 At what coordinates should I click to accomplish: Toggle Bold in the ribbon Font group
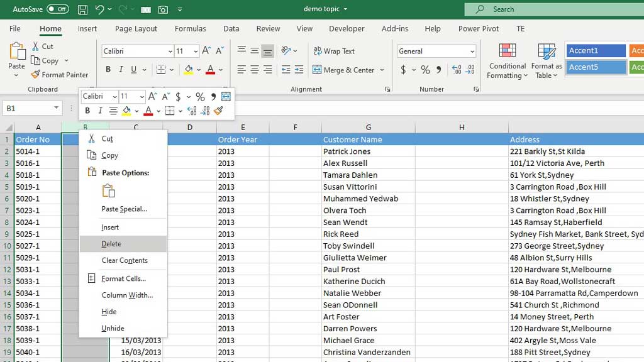point(108,70)
